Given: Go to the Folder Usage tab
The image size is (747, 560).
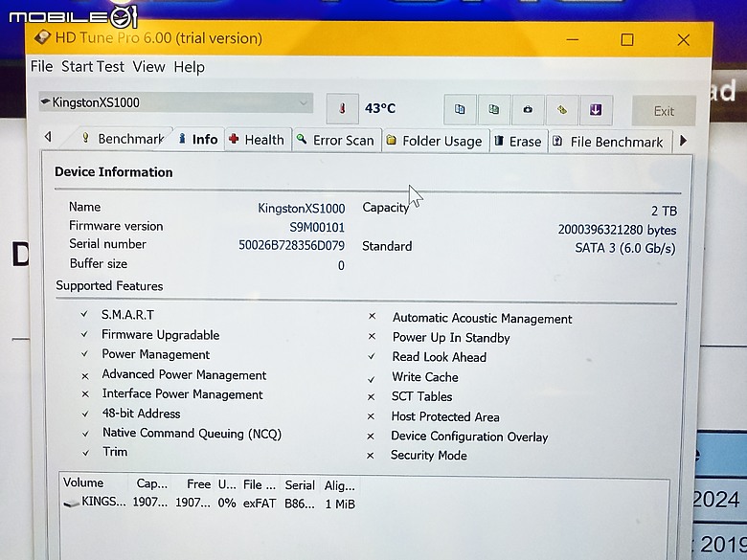Looking at the screenshot, I should 435,141.
